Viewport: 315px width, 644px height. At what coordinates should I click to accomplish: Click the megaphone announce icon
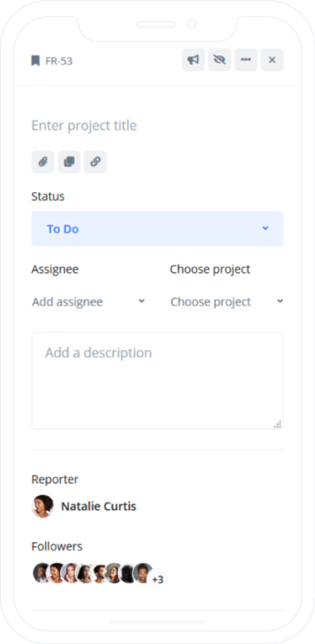193,60
